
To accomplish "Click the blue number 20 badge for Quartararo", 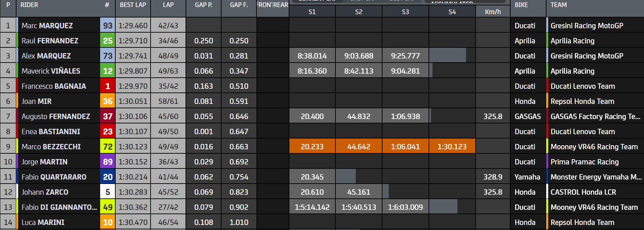I will pos(108,177).
